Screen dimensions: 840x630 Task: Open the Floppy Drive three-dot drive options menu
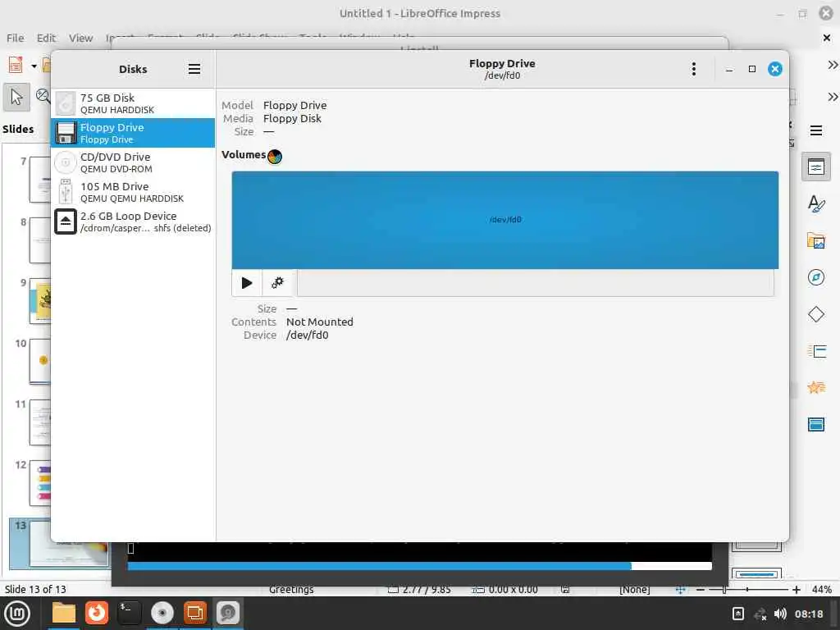694,69
